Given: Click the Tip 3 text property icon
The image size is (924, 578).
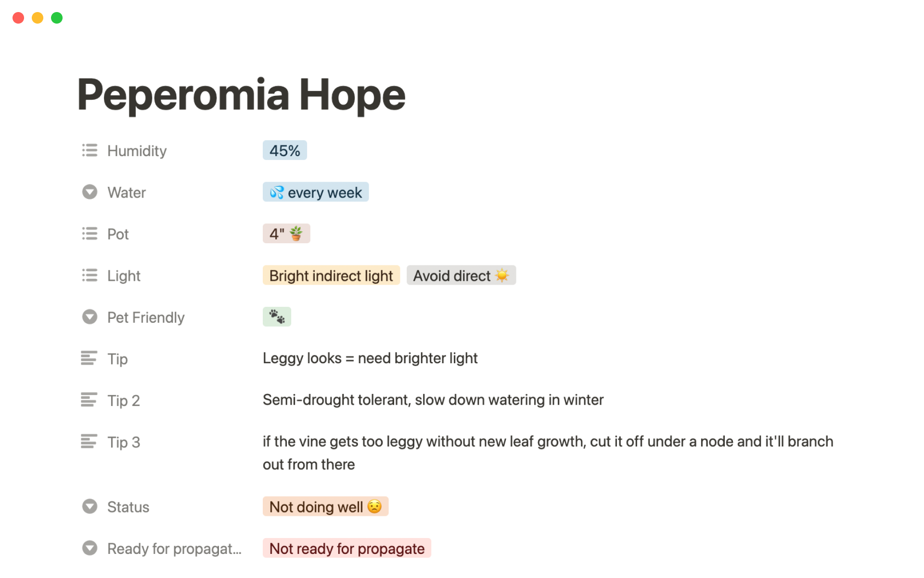Looking at the screenshot, I should tap(89, 442).
